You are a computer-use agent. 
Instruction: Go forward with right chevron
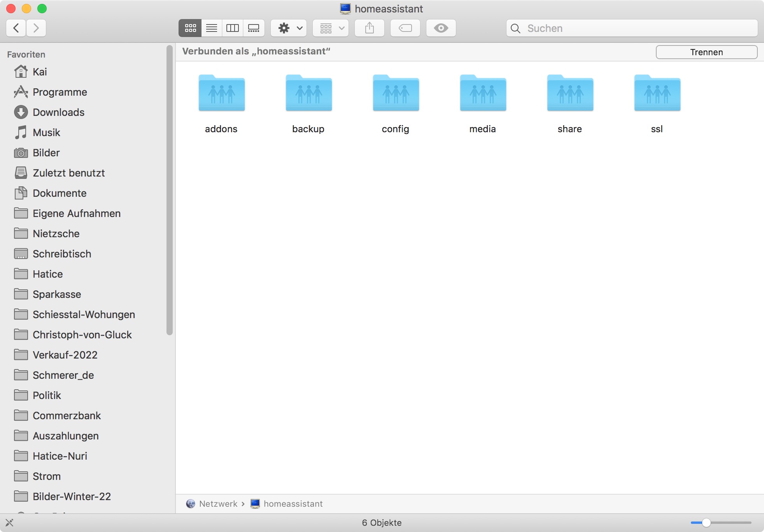[36, 28]
